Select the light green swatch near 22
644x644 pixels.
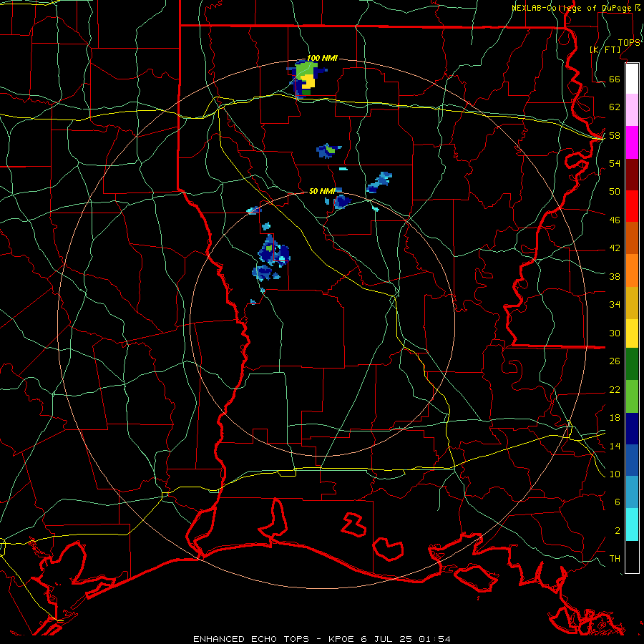tap(632, 396)
